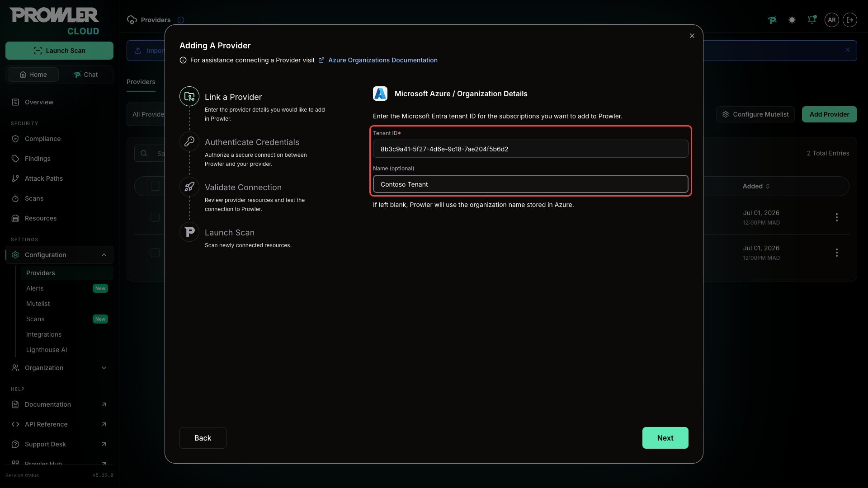Click the Documentation external arrow icon

coord(104,404)
